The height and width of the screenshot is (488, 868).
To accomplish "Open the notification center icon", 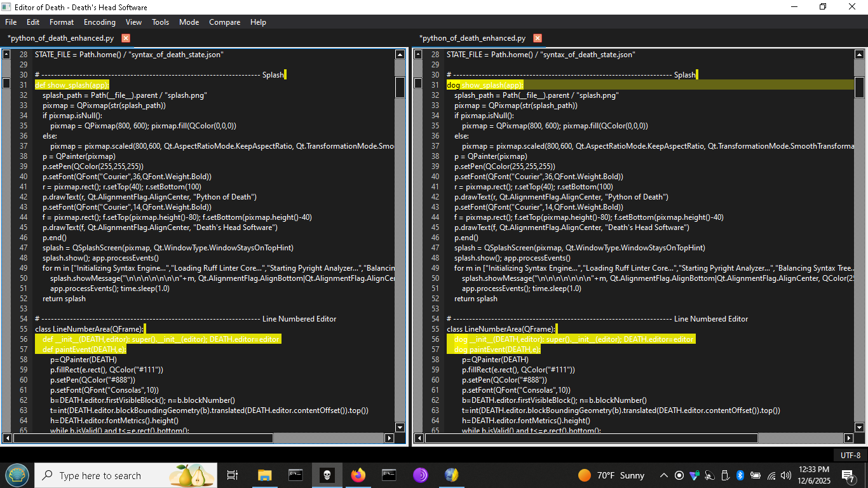I will coord(848,475).
